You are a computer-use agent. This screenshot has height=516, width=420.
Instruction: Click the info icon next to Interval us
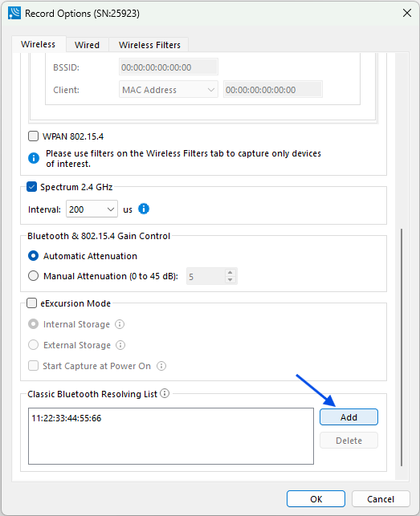click(x=144, y=209)
